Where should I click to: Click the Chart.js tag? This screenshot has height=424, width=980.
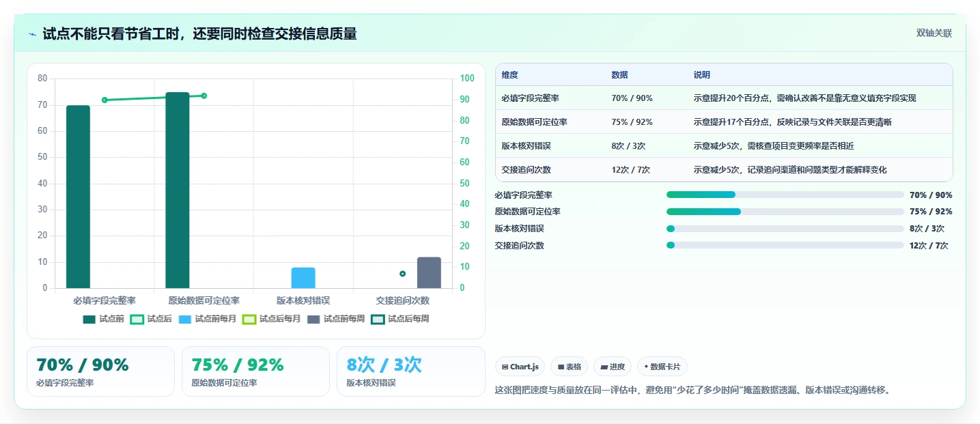click(x=520, y=367)
